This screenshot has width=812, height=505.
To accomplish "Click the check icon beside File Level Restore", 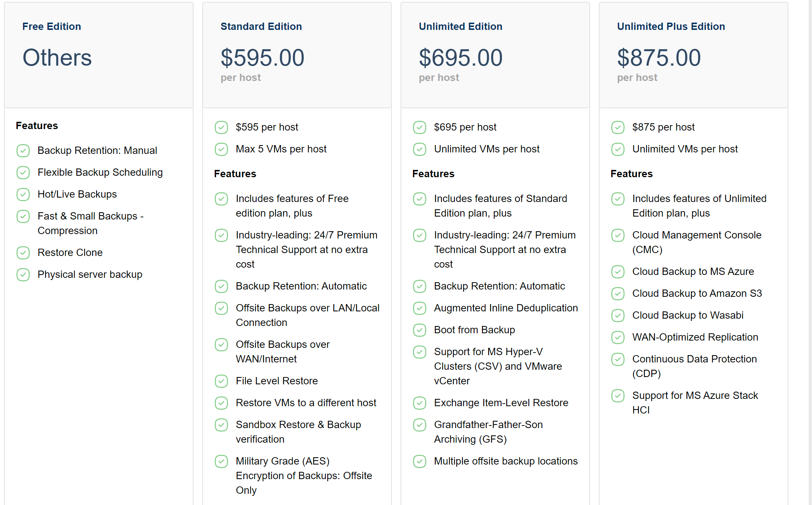I will pos(221,381).
